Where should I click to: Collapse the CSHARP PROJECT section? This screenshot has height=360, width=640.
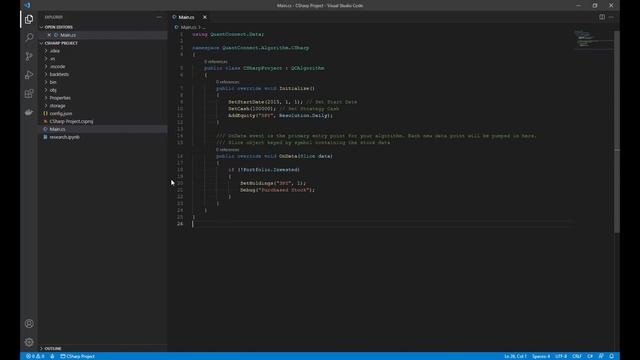[x=61, y=43]
